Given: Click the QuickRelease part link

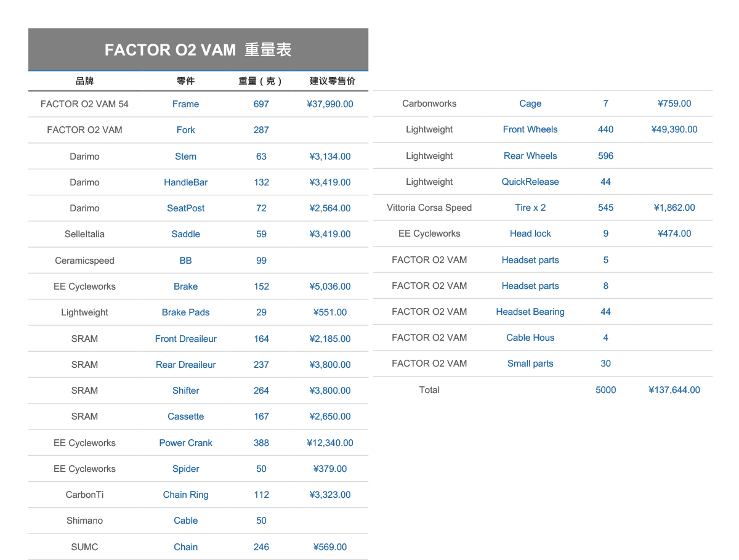Looking at the screenshot, I should click(x=530, y=182).
